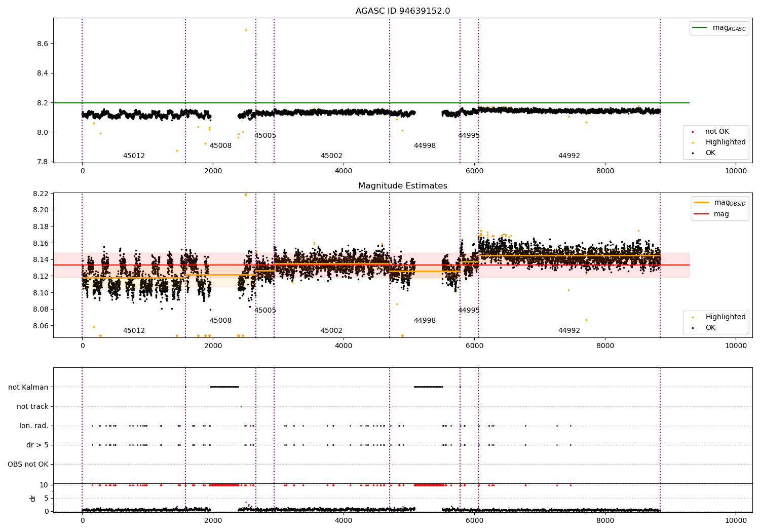
Task: Click OBSID label 44992 in Magnitude Estimates panel
Action: [569, 330]
